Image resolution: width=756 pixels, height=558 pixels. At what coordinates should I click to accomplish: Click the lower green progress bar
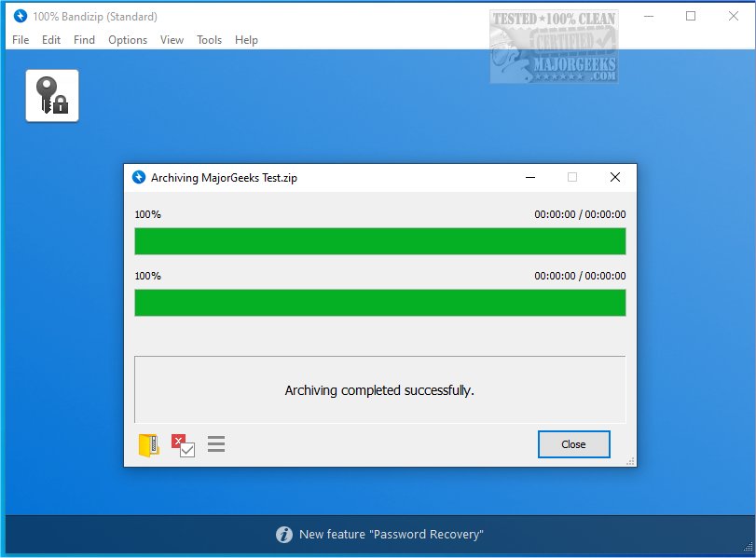pos(380,303)
